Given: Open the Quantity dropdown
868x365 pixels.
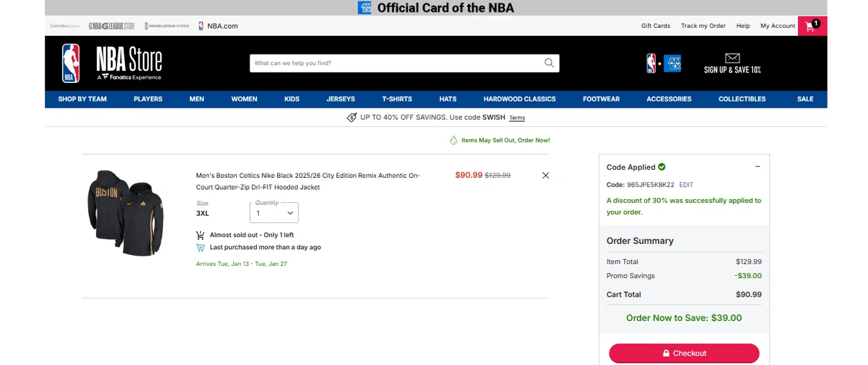Looking at the screenshot, I should coord(274,213).
